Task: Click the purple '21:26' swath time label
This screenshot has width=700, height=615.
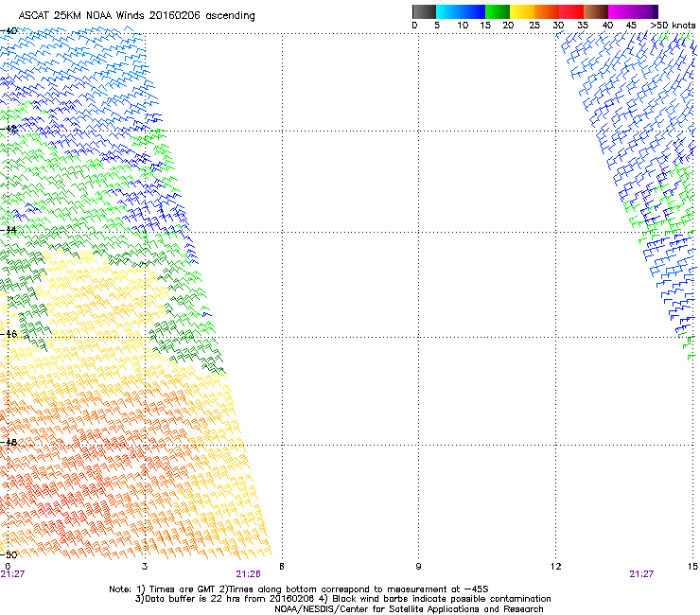Action: (x=248, y=574)
